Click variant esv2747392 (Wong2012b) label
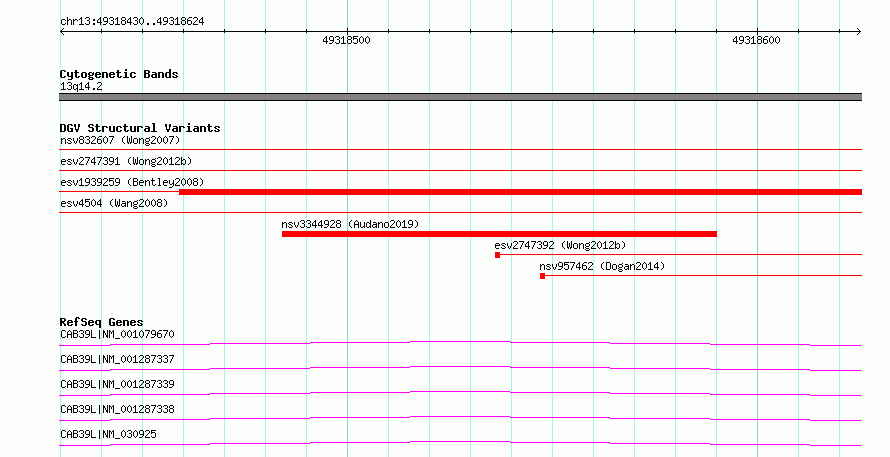 click(560, 245)
